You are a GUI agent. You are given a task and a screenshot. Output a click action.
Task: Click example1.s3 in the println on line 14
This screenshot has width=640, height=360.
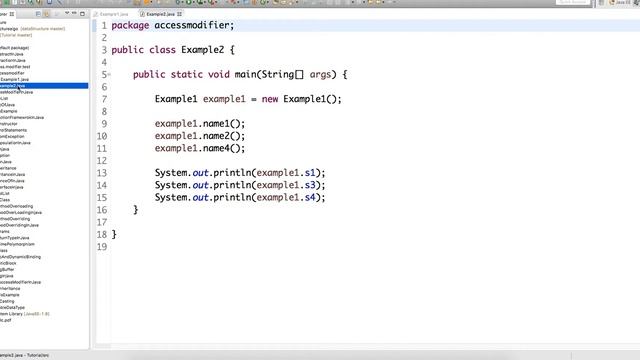coord(286,185)
